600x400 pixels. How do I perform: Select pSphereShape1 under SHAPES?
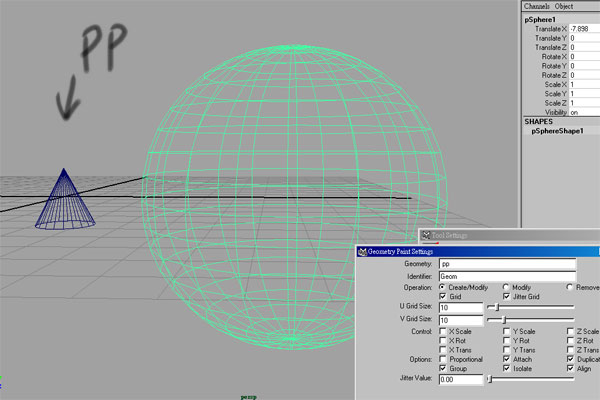tap(558, 131)
